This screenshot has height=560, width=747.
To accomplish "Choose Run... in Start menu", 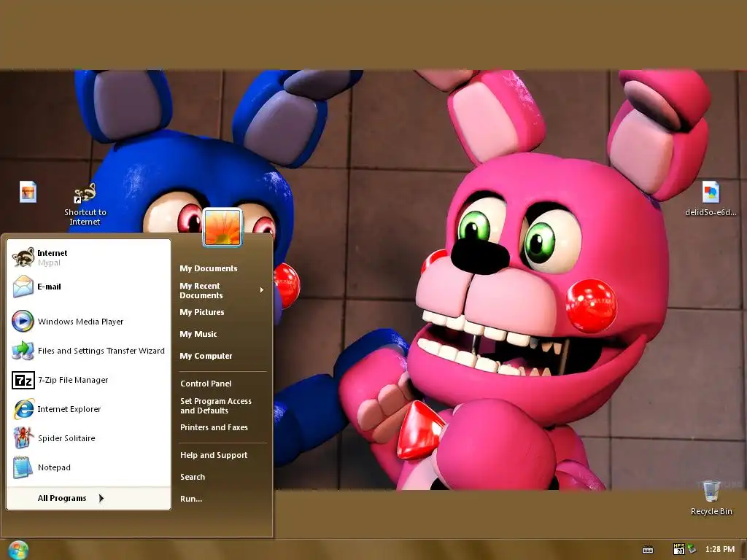I will coord(191,499).
